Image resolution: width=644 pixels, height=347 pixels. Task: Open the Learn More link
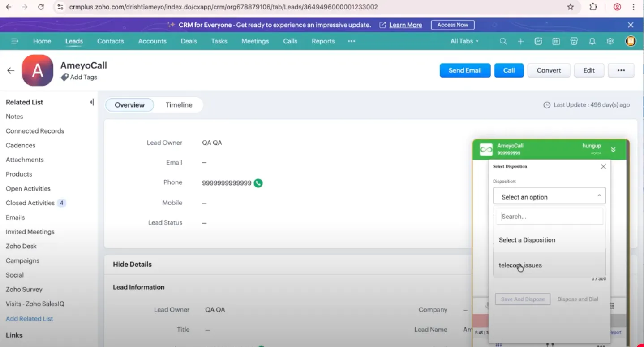(x=405, y=25)
